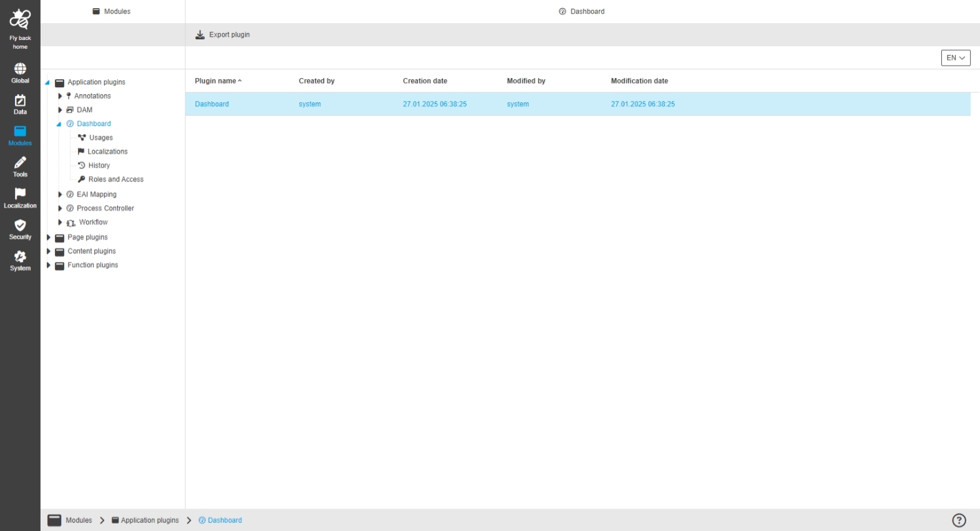Open the EN language dropdown

pyautogui.click(x=956, y=58)
